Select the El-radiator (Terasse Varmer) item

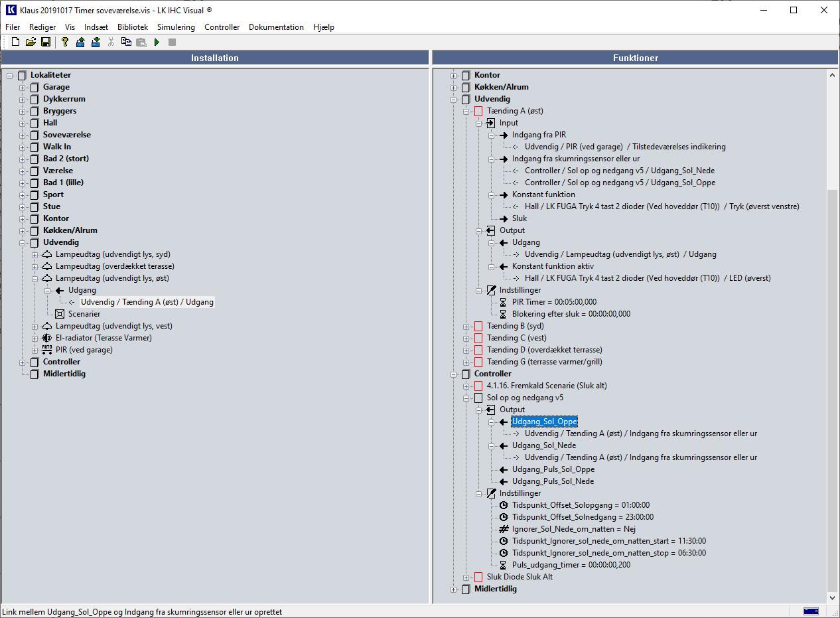103,338
